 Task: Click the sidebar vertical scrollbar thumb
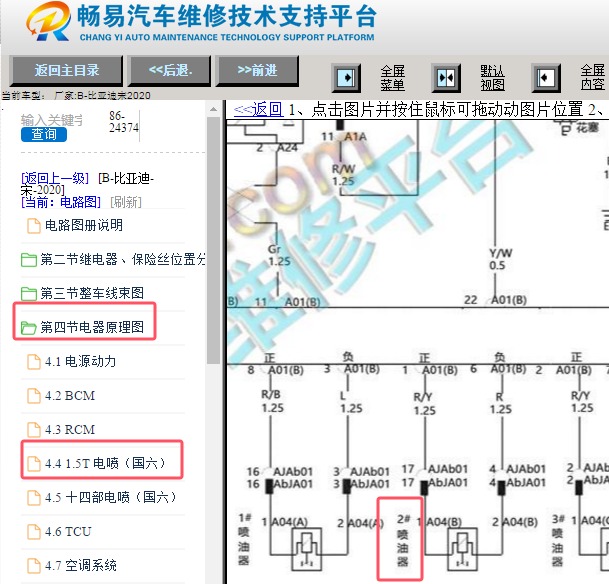point(213,241)
